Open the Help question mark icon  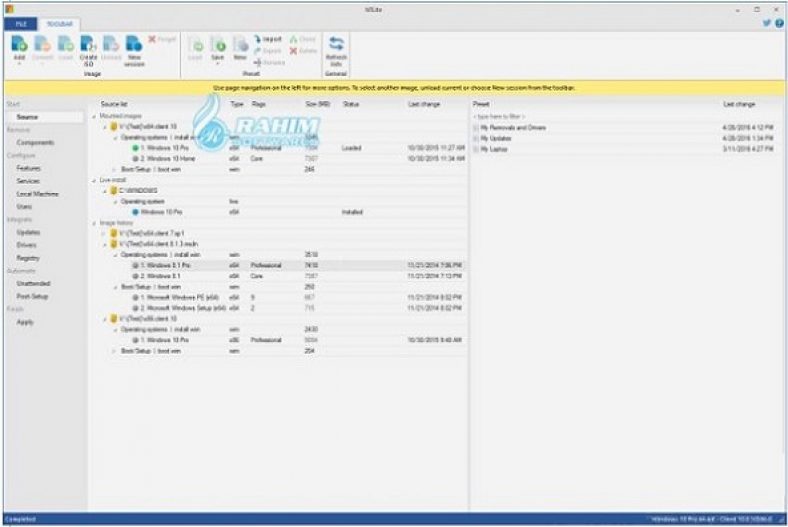779,23
